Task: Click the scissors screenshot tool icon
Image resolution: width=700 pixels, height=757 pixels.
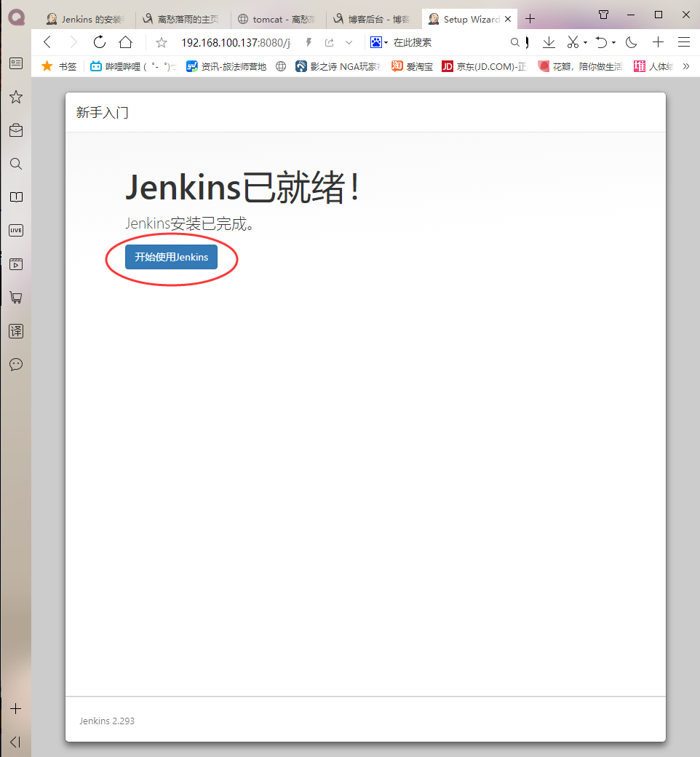Action: pos(573,42)
